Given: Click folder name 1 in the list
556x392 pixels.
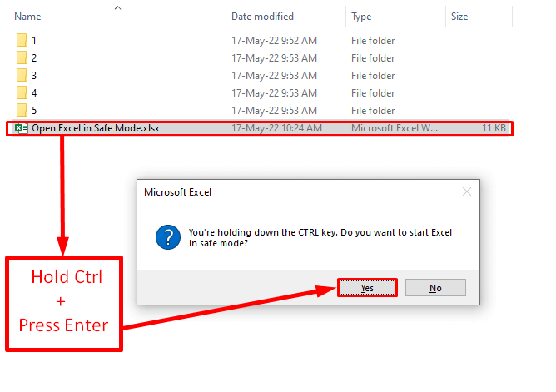Looking at the screenshot, I should pyautogui.click(x=33, y=41).
